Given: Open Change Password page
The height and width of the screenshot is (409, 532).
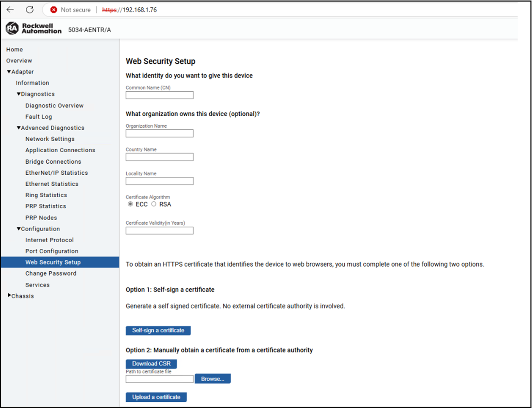Looking at the screenshot, I should pyautogui.click(x=51, y=273).
